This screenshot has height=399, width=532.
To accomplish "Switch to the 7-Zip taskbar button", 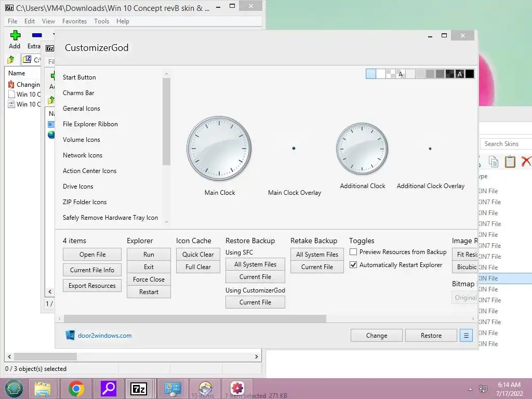I will point(139,389).
